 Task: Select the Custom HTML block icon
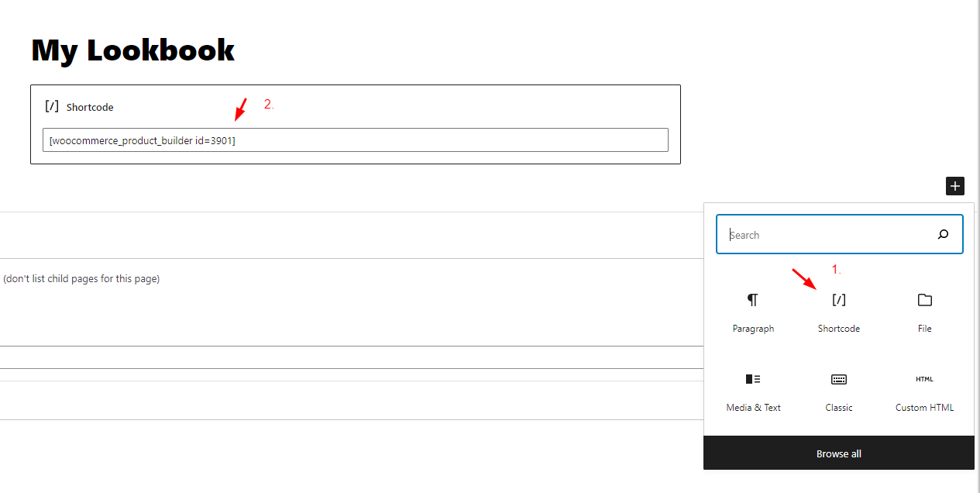tap(924, 379)
